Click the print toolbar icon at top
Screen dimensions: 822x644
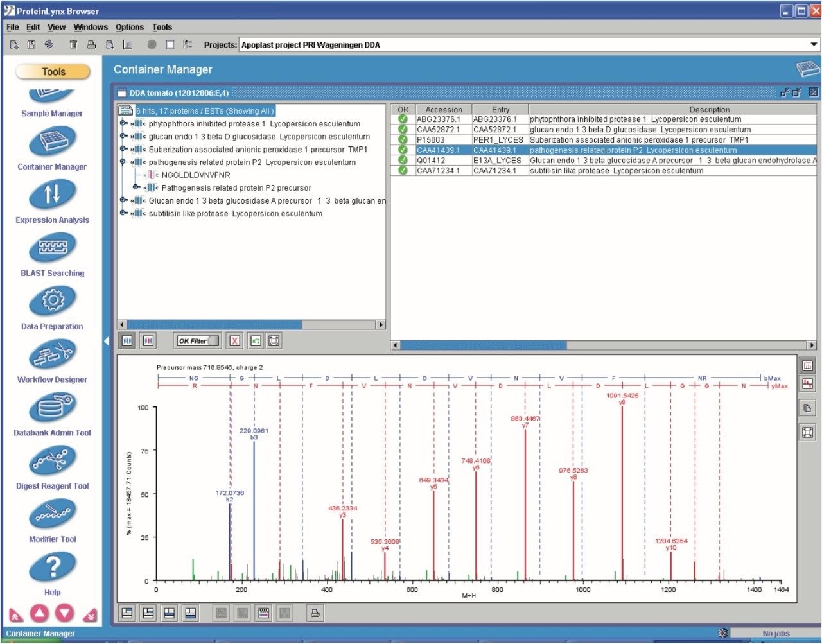pyautogui.click(x=91, y=44)
